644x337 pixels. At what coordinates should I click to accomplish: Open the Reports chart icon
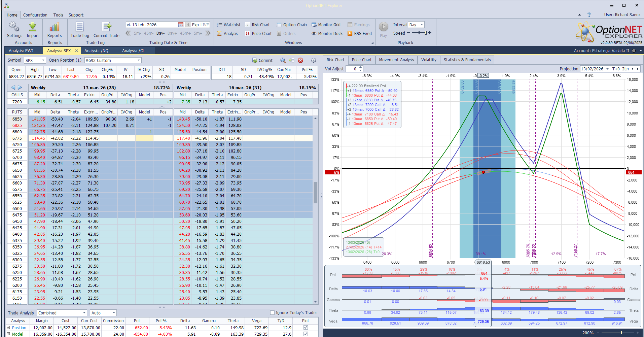click(54, 27)
